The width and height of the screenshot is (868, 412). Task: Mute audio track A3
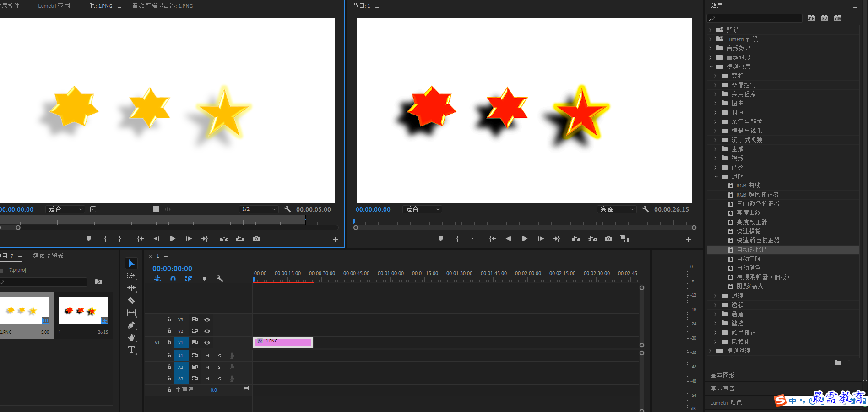click(x=207, y=379)
